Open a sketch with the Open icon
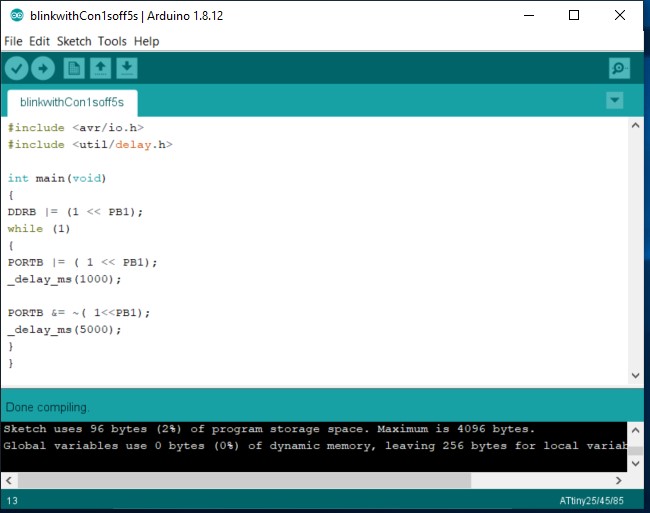The image size is (650, 513). (x=100, y=68)
